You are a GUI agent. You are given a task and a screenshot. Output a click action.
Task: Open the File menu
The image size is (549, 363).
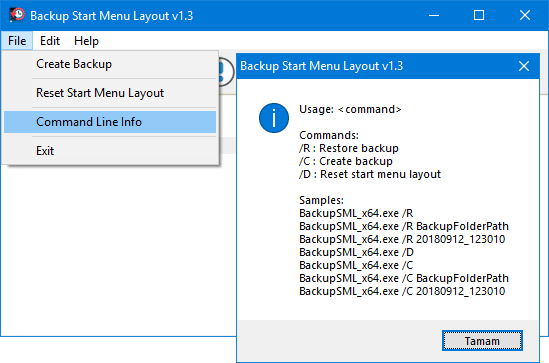17,41
